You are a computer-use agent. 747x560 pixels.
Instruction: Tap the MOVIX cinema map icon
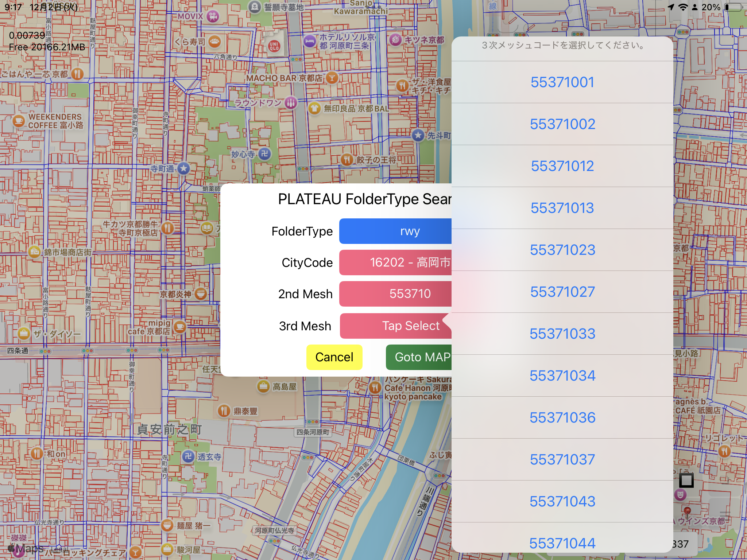(x=213, y=16)
